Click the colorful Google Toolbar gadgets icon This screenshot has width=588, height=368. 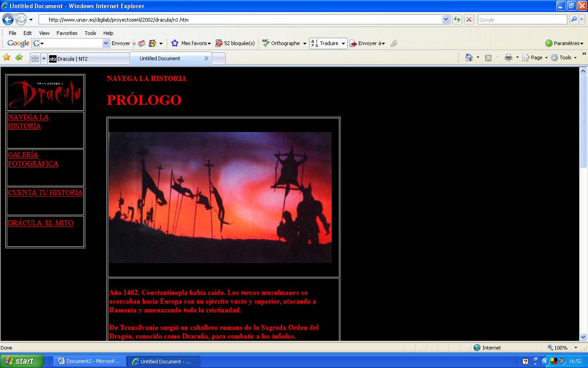pyautogui.click(x=153, y=43)
